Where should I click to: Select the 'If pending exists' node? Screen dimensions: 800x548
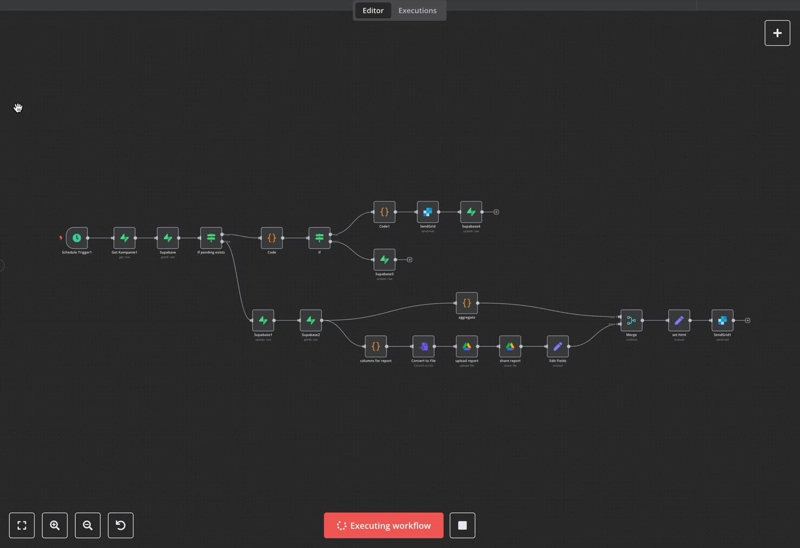tap(211, 238)
